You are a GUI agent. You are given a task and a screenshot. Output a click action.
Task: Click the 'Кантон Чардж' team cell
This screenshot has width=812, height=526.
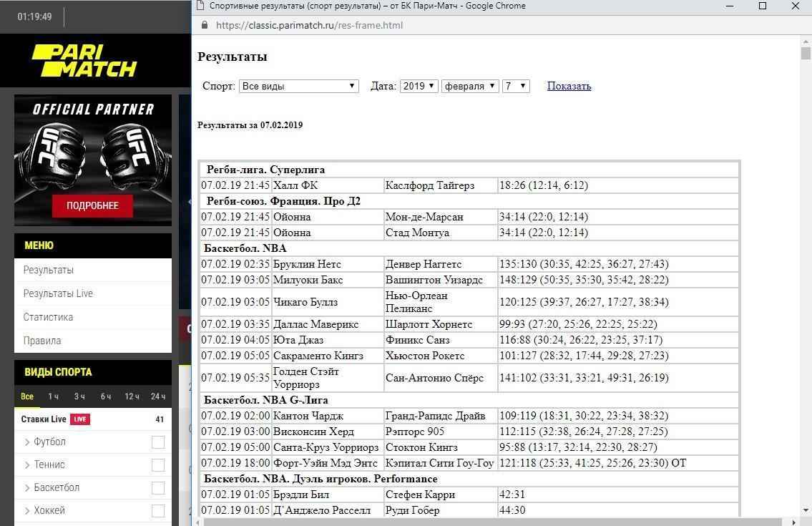coord(327,416)
